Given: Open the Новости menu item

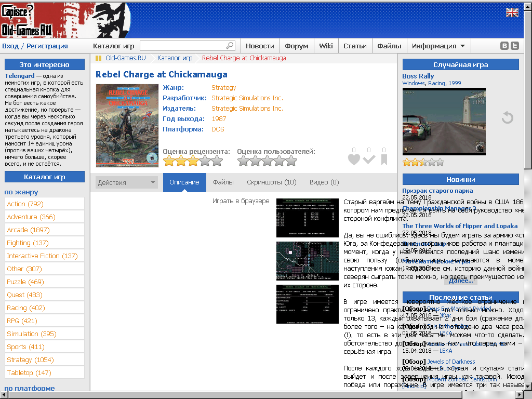Looking at the screenshot, I should [260, 46].
